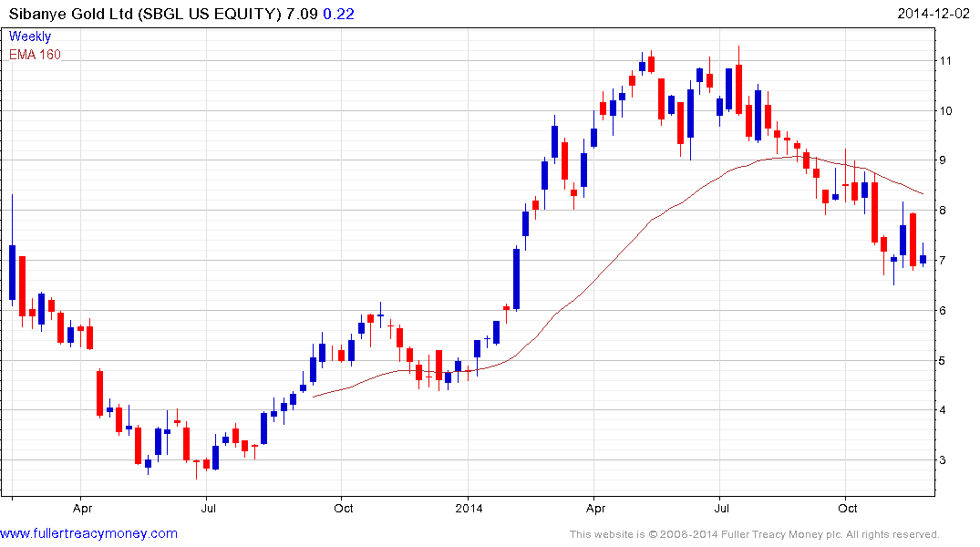
Task: Click the '2014' x-axis label
Action: pyautogui.click(x=469, y=508)
